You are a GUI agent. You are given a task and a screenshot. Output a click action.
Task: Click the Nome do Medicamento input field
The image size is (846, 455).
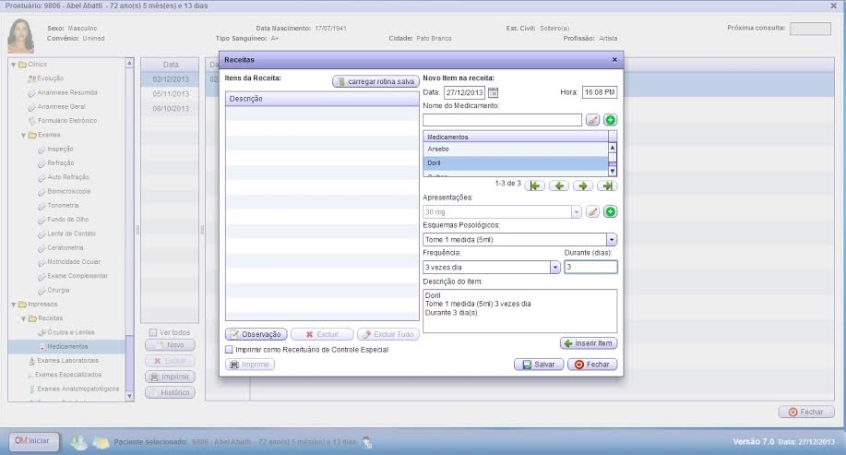(502, 120)
